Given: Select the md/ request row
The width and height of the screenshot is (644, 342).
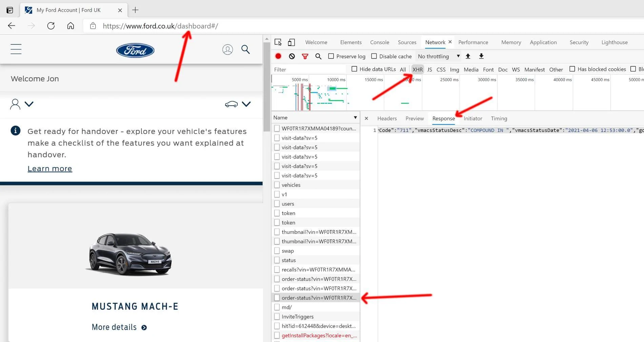Looking at the screenshot, I should click(x=316, y=307).
